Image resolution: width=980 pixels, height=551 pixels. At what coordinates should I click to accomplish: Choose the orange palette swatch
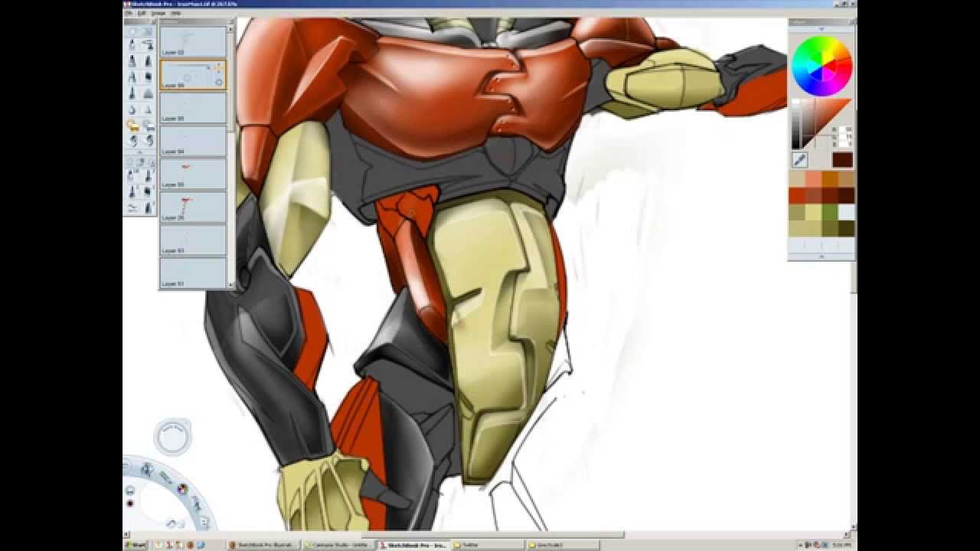[829, 179]
